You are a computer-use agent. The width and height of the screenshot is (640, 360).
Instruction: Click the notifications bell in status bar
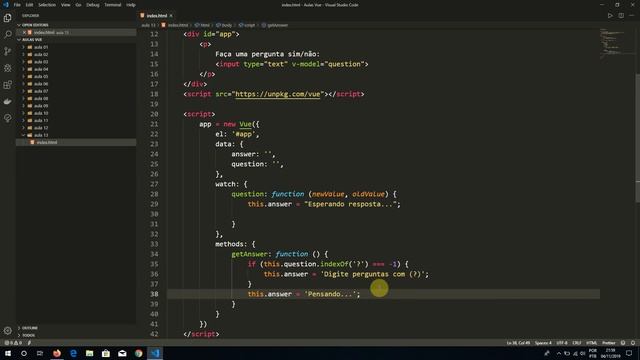[x=633, y=343]
